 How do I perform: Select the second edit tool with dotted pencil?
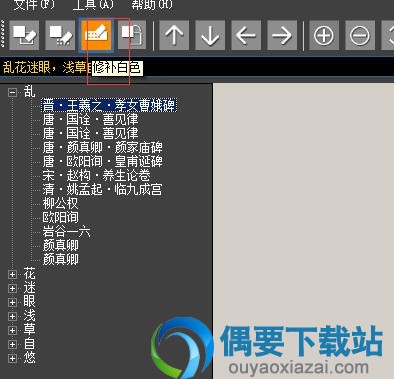60,35
